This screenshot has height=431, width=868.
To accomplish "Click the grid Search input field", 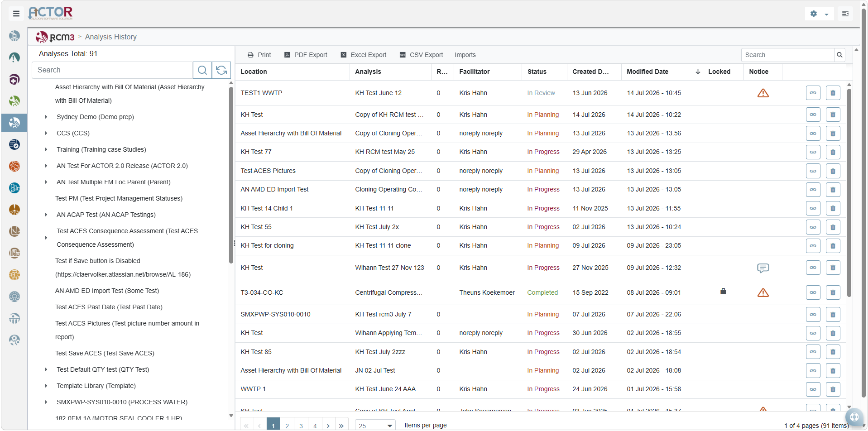I will click(x=788, y=55).
